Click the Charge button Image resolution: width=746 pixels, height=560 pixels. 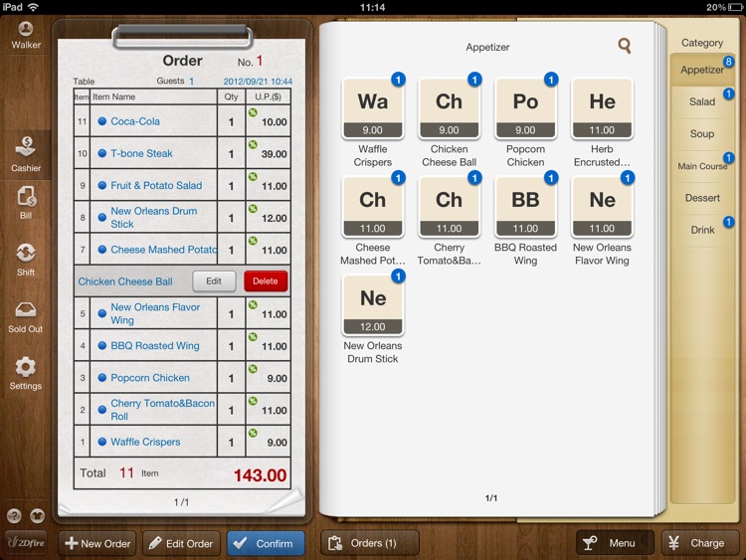tap(700, 543)
